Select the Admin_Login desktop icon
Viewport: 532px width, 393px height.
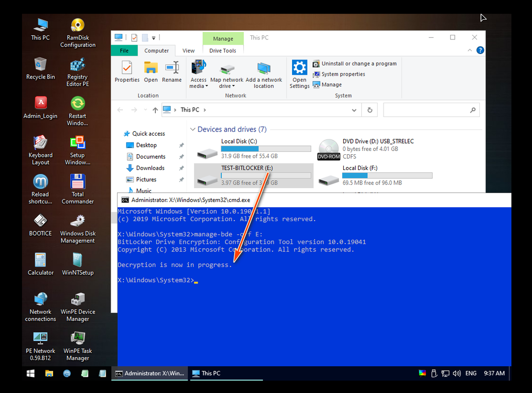click(x=40, y=108)
